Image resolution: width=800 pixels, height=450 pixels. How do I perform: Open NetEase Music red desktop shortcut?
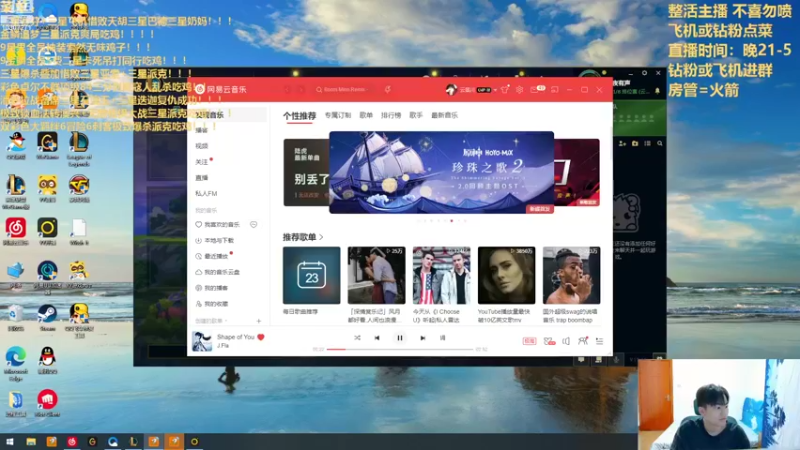click(16, 231)
